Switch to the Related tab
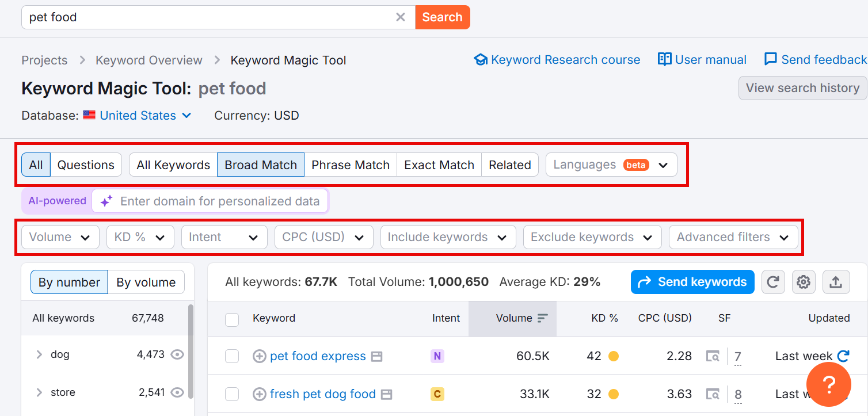This screenshot has width=868, height=416. 510,165
